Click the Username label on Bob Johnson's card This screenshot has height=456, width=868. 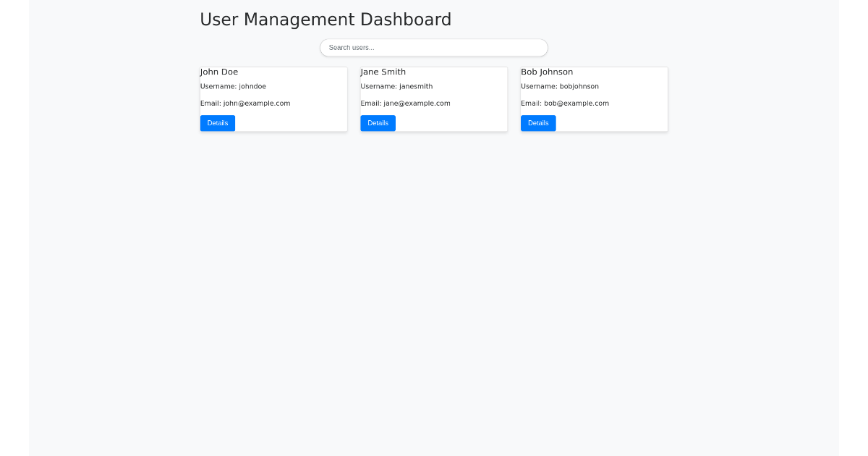point(538,86)
